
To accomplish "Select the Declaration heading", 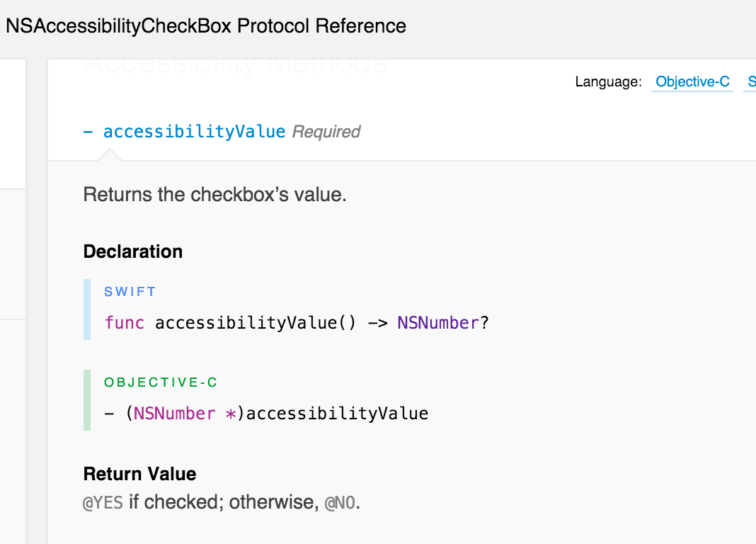I will 133,251.
